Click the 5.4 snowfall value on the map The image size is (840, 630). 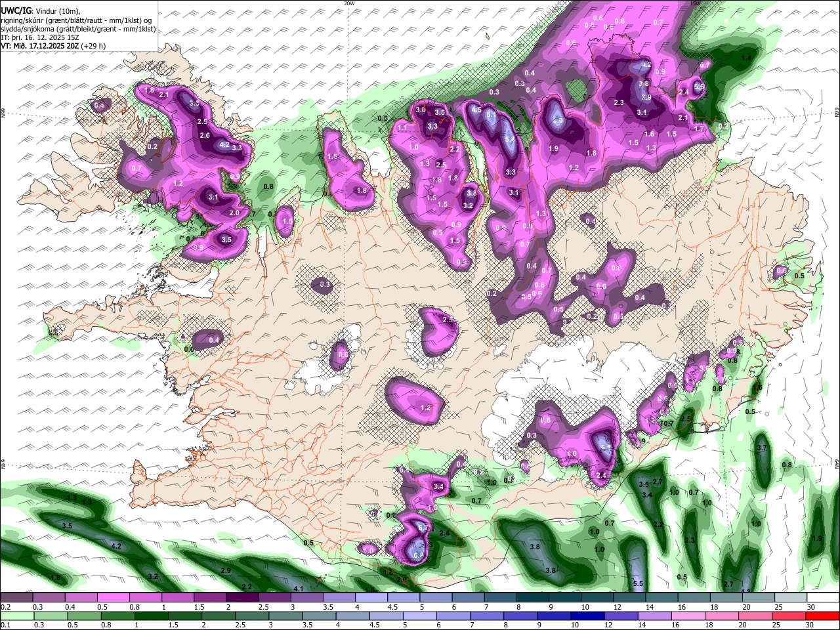510,140
